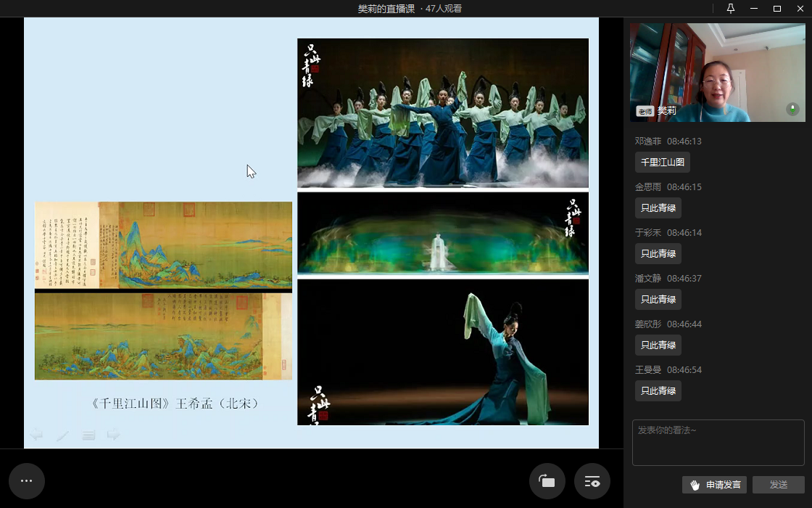
Task: Pin the livestream window on top
Action: pos(731,8)
